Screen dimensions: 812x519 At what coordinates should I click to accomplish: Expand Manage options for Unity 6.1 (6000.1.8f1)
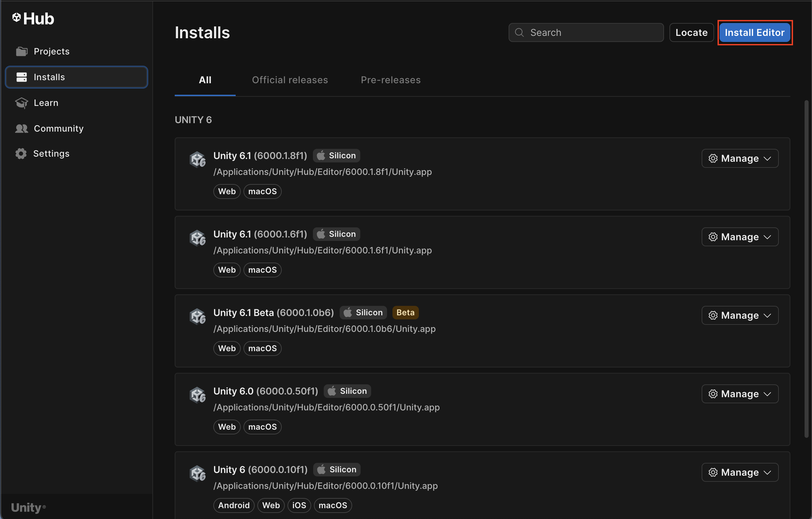[740, 158]
